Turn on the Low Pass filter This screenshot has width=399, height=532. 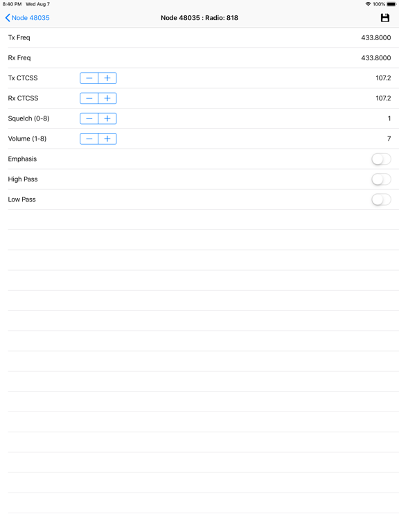tap(381, 199)
